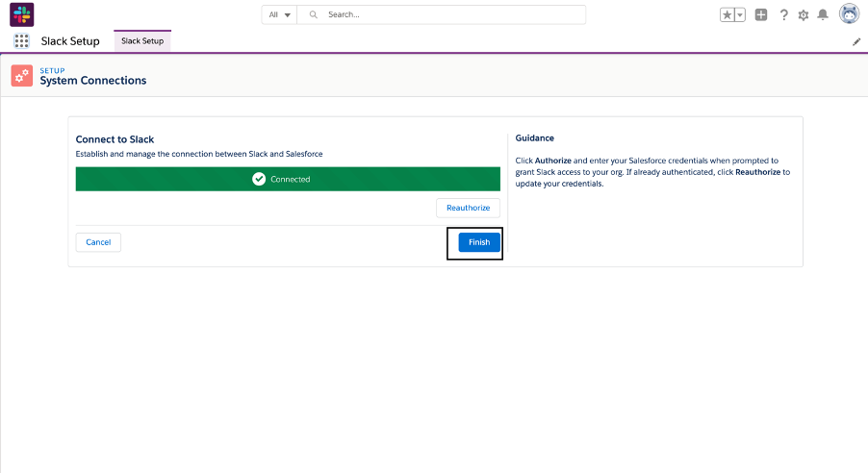The image size is (868, 473).
Task: Click the Guidance heading text
Action: point(535,137)
